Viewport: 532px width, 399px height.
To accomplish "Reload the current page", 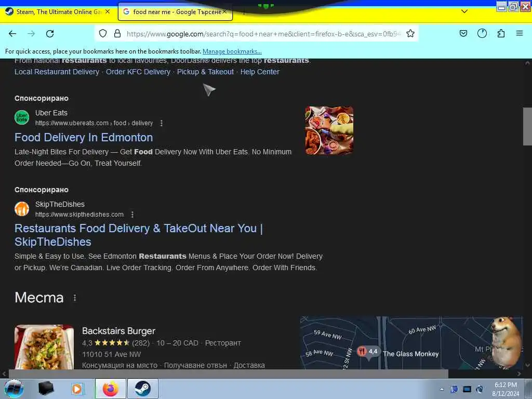I will [x=50, y=34].
